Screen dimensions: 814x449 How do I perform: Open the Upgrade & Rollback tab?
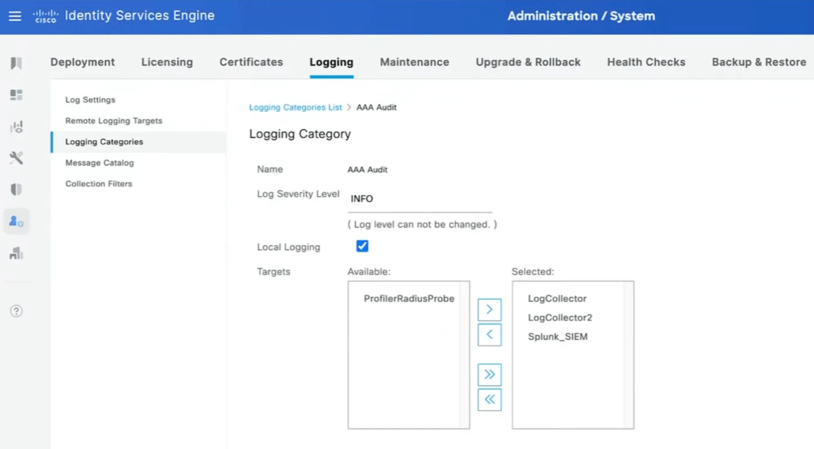[528, 62]
